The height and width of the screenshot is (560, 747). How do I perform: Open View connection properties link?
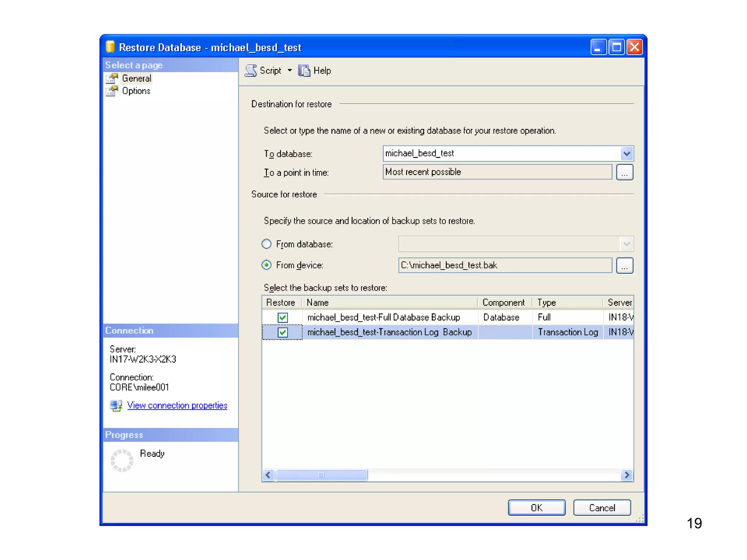[x=177, y=405]
